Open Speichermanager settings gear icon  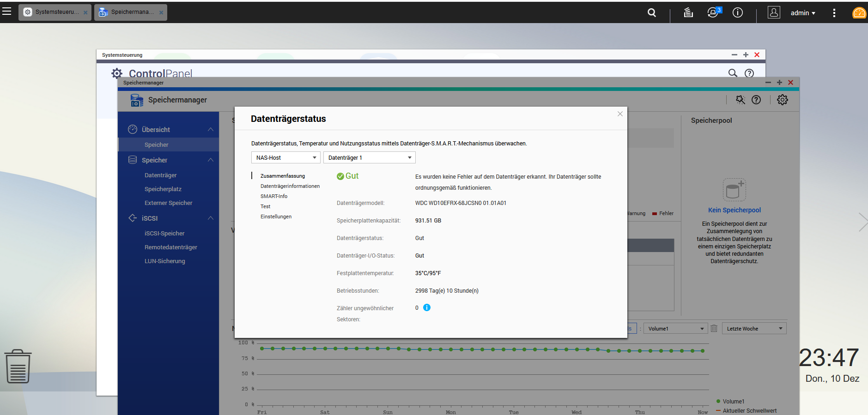782,100
